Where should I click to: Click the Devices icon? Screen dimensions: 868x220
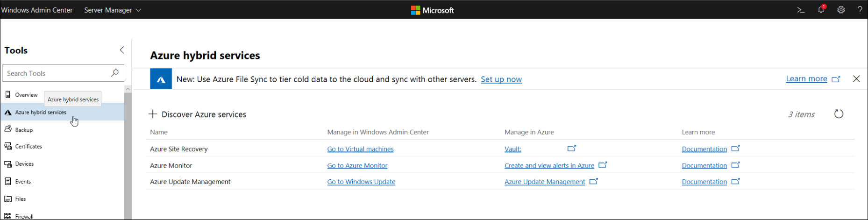(x=8, y=164)
